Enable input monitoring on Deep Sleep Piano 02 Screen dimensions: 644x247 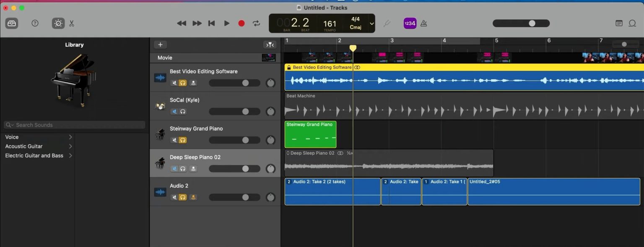pyautogui.click(x=193, y=169)
